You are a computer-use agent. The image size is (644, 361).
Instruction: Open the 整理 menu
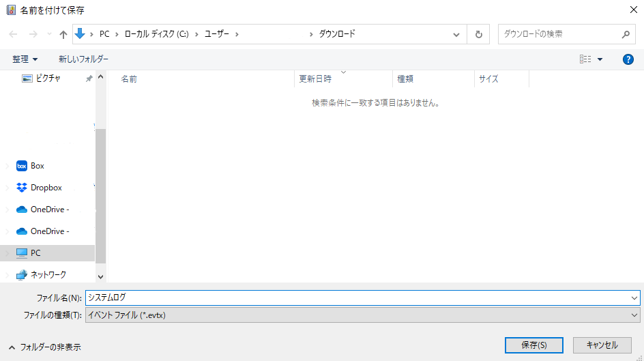coord(25,59)
